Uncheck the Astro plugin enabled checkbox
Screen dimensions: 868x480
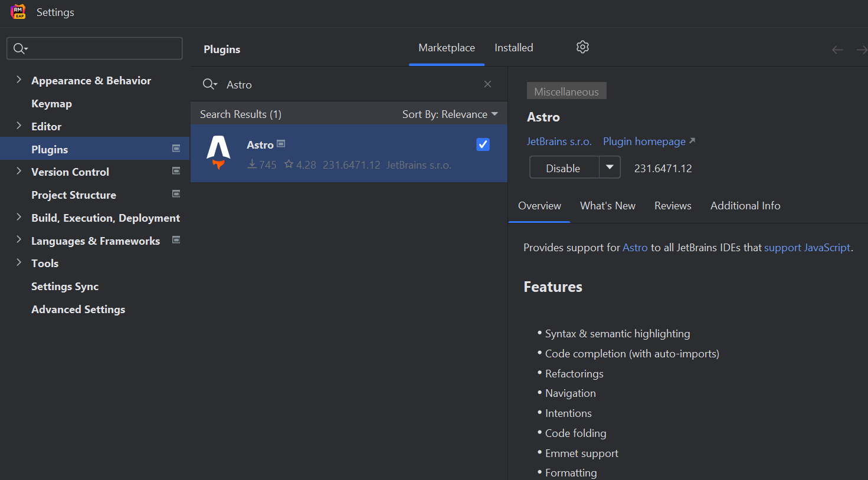tap(483, 144)
